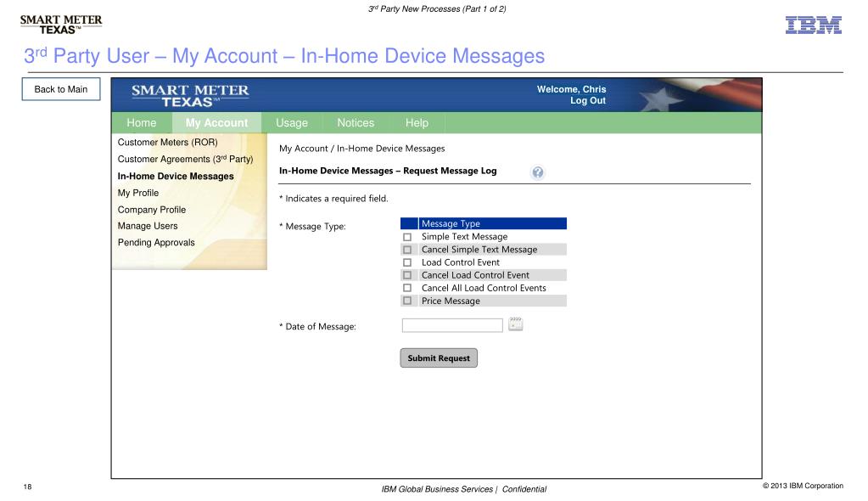Click the Date of Message input field

[452, 325]
